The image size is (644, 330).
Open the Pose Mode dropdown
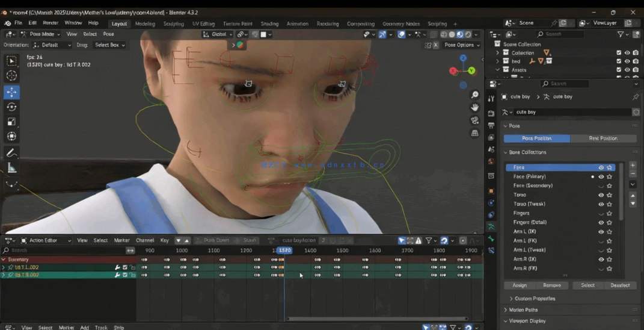coord(40,34)
